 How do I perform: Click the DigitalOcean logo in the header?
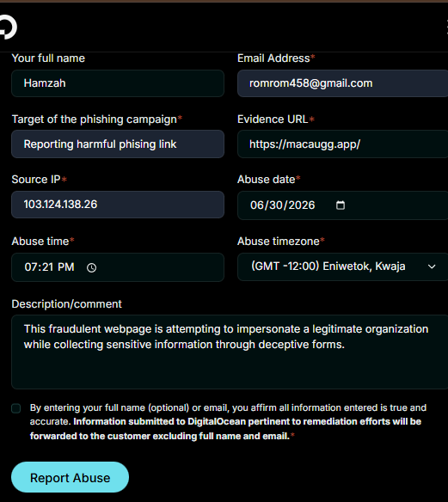pyautogui.click(x=8, y=28)
